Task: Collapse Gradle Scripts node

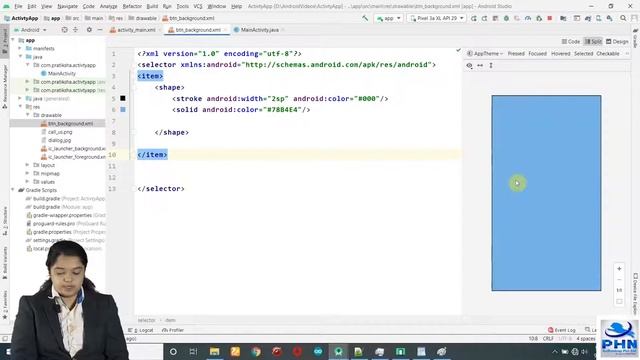Action: click(x=13, y=190)
